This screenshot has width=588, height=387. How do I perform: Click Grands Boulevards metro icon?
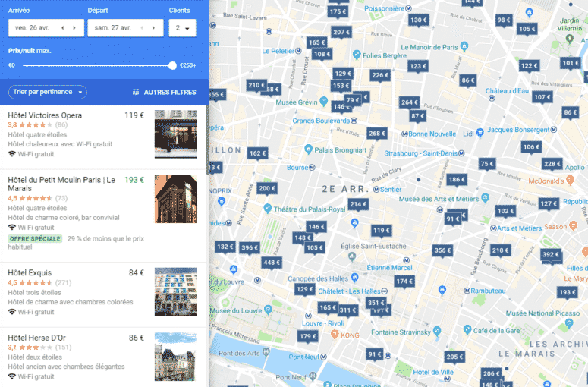pyautogui.click(x=354, y=121)
